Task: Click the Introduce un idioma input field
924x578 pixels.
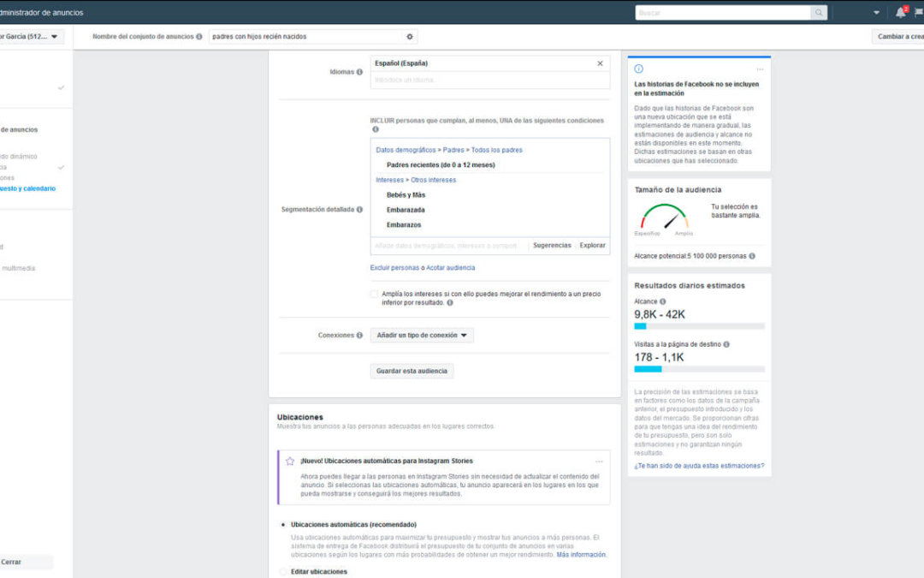Action: pyautogui.click(x=489, y=80)
